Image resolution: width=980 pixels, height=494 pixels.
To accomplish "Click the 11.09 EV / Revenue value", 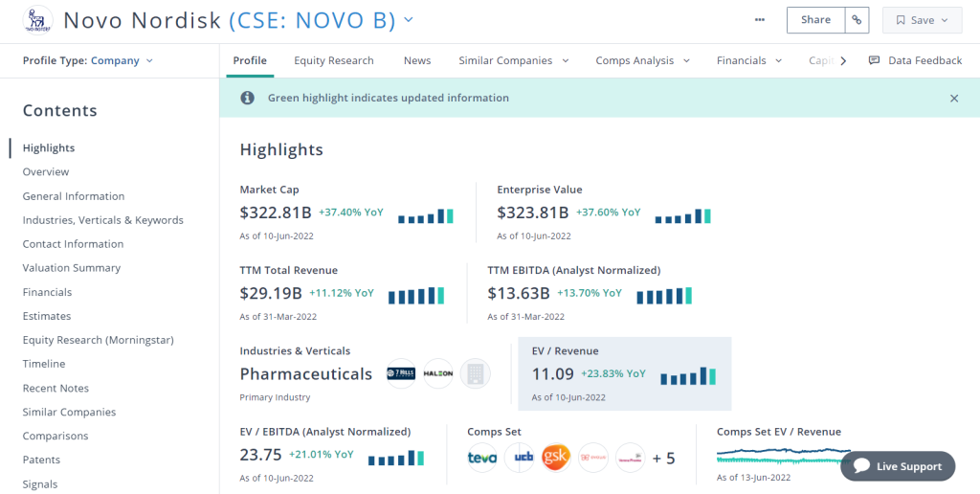I will click(552, 374).
